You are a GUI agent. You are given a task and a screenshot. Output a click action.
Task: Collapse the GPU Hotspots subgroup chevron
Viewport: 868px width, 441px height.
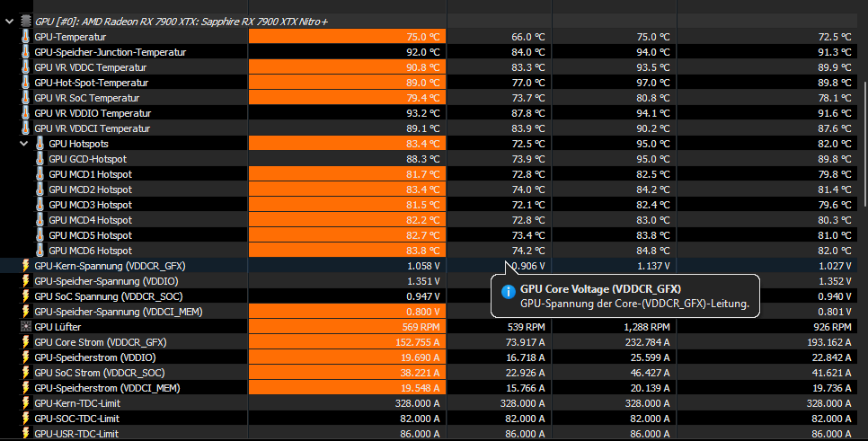[x=23, y=144]
